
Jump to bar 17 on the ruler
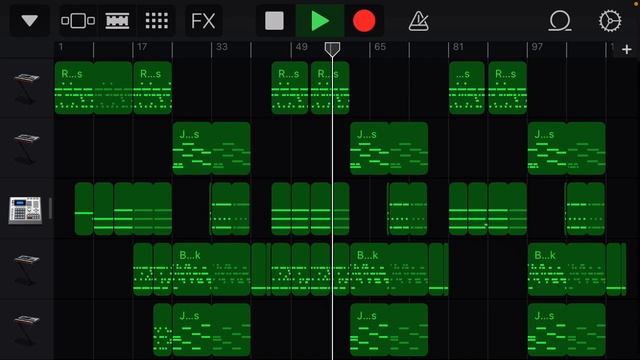pos(142,47)
